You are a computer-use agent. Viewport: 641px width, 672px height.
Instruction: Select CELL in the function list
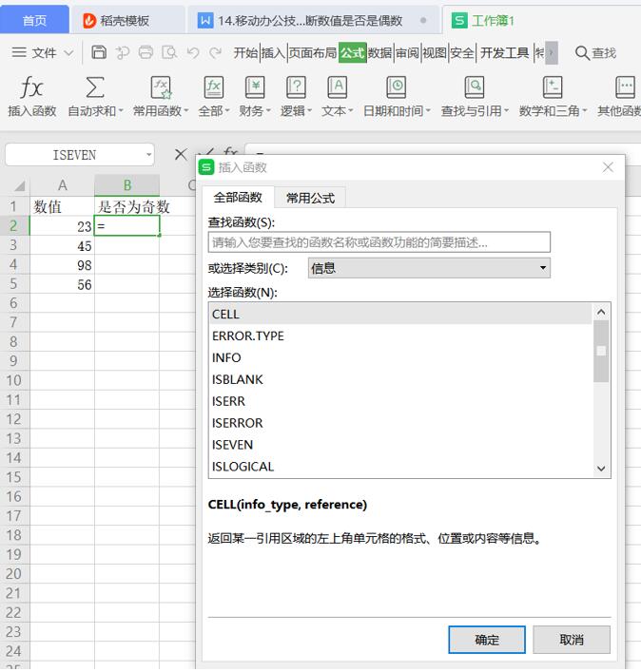[x=400, y=314]
